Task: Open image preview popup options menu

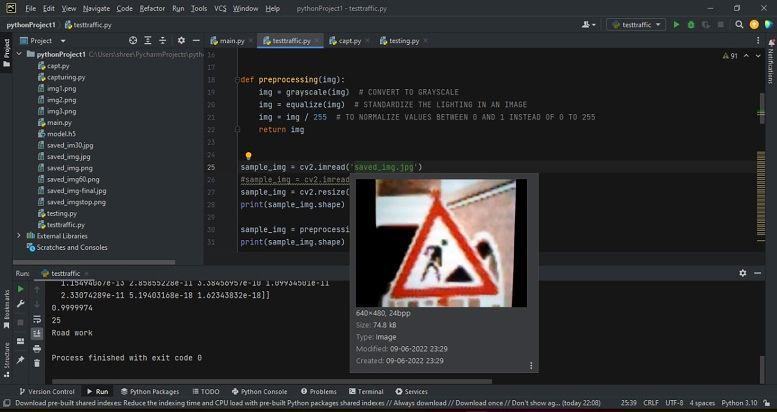Action: tap(531, 366)
